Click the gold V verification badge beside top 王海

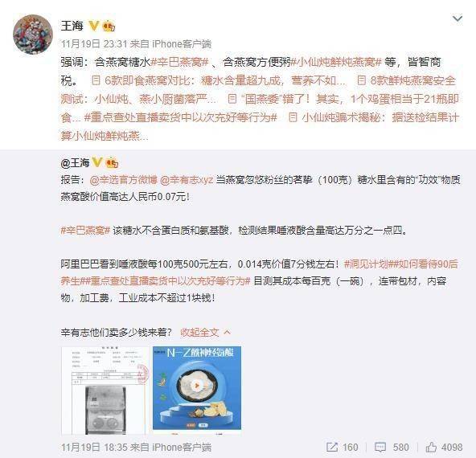tap(94, 26)
